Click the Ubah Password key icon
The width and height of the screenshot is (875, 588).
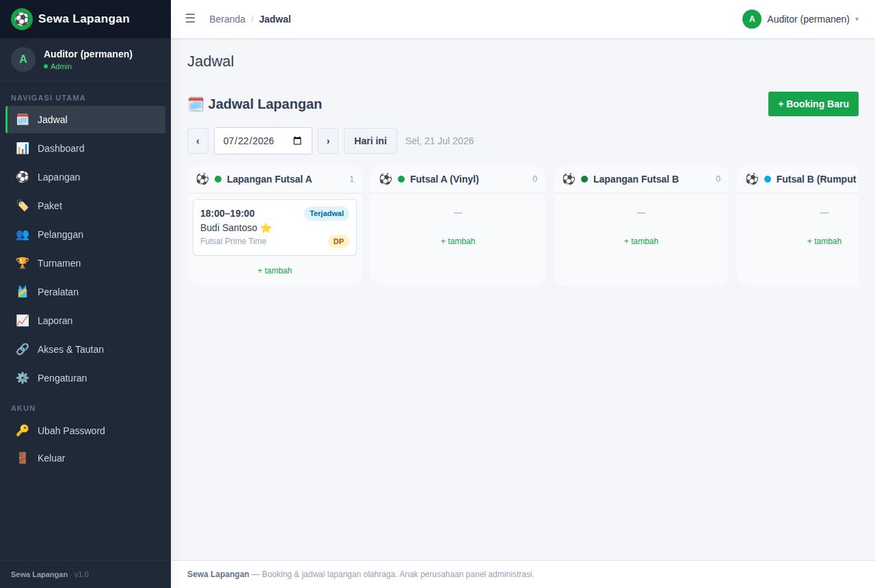[x=23, y=431]
